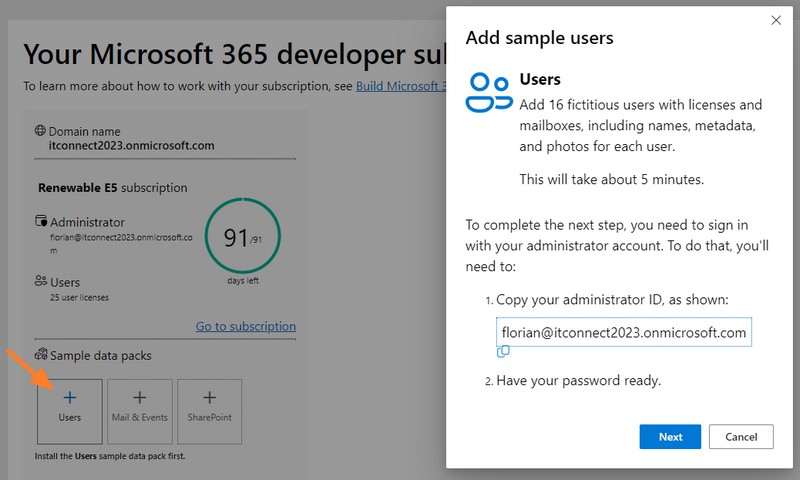
Task: Click the Sample data packs icon
Action: (41, 355)
